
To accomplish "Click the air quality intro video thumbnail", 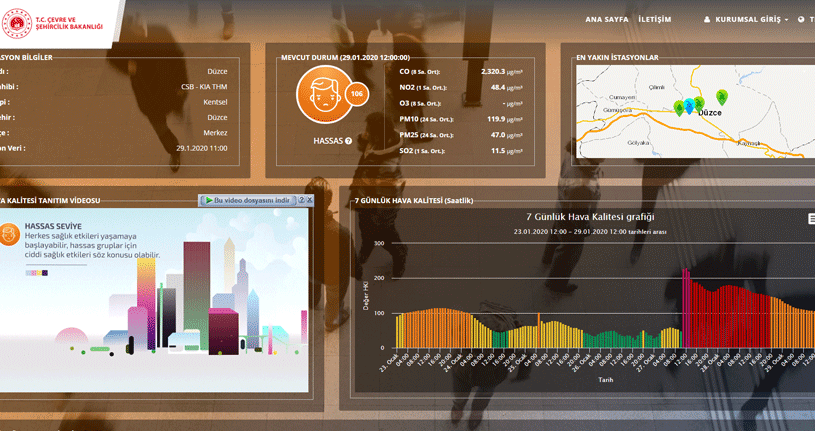I will (x=154, y=300).
